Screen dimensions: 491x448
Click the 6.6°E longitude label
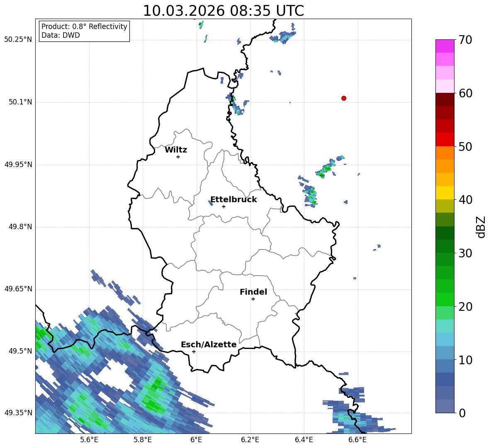point(357,440)
